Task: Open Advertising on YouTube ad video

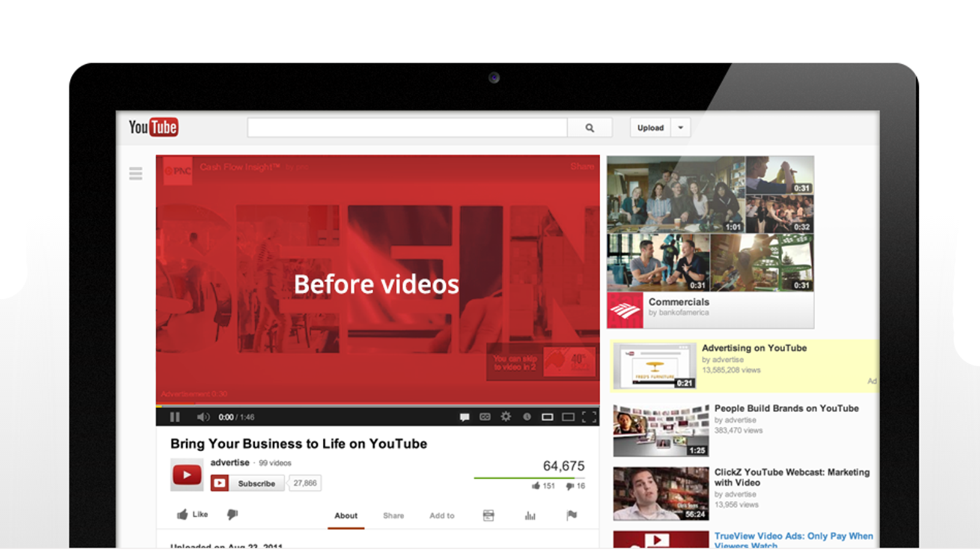Action: (x=754, y=348)
